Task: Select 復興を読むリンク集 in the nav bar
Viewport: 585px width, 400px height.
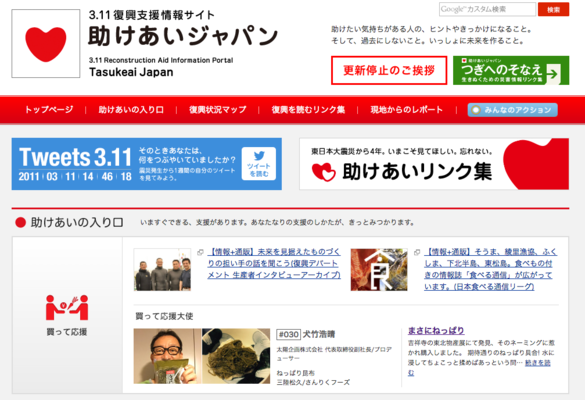Action: [x=308, y=110]
